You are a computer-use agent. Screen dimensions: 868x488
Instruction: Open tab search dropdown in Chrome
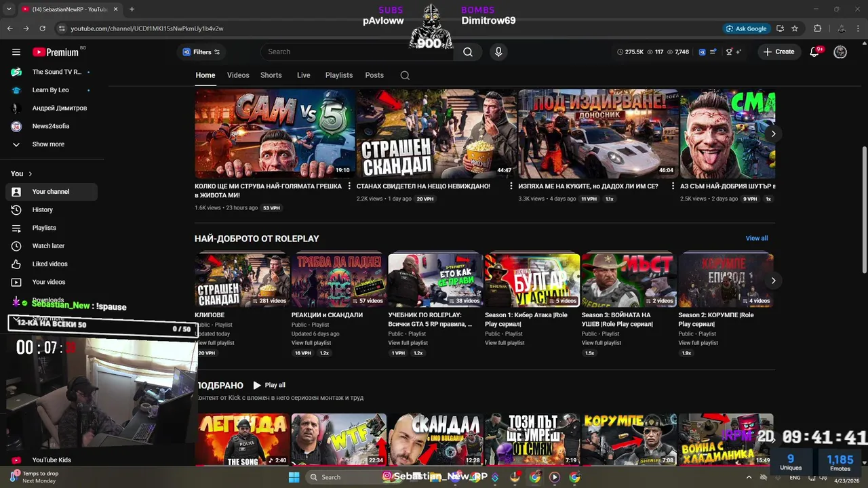click(9, 9)
